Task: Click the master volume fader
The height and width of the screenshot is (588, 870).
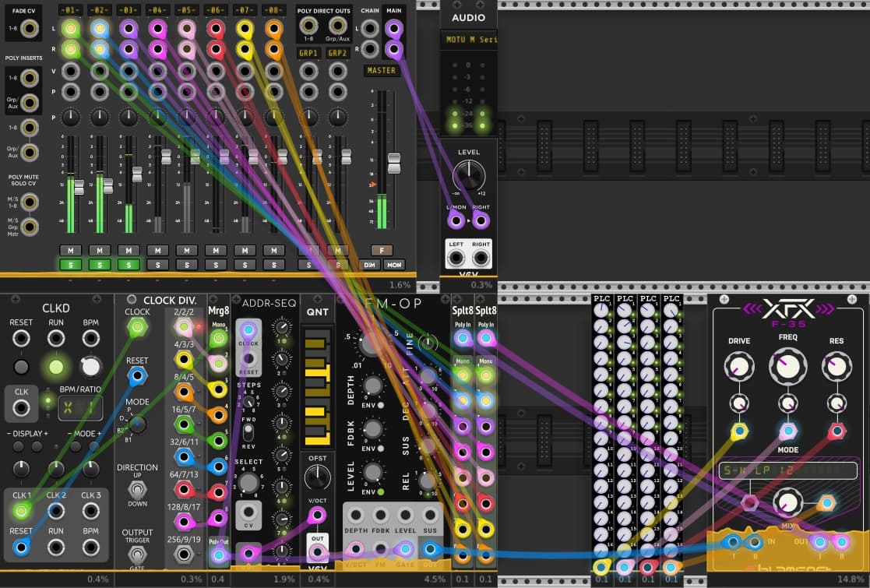Action: click(x=394, y=164)
